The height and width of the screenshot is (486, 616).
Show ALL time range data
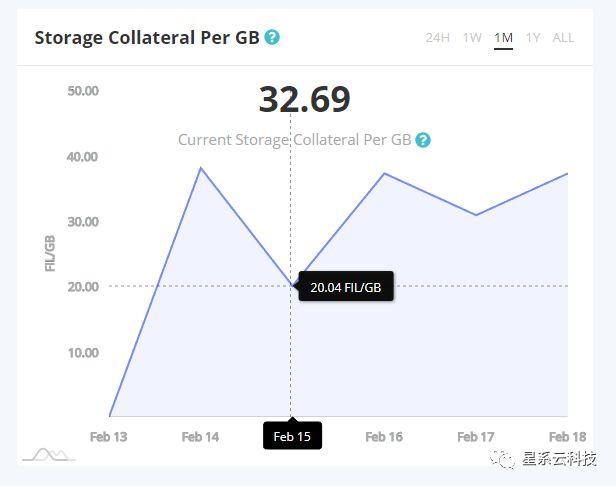pos(563,38)
